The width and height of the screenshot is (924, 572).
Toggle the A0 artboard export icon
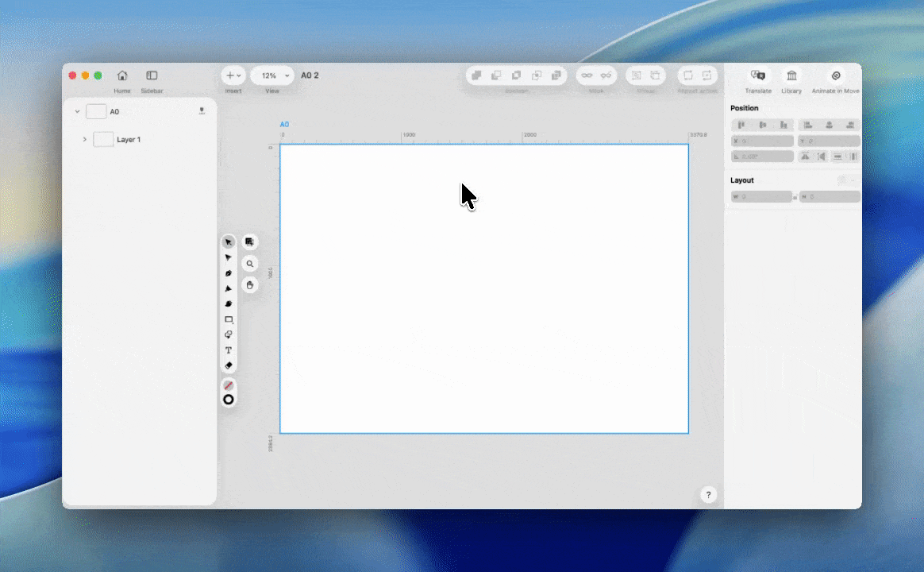click(x=202, y=111)
